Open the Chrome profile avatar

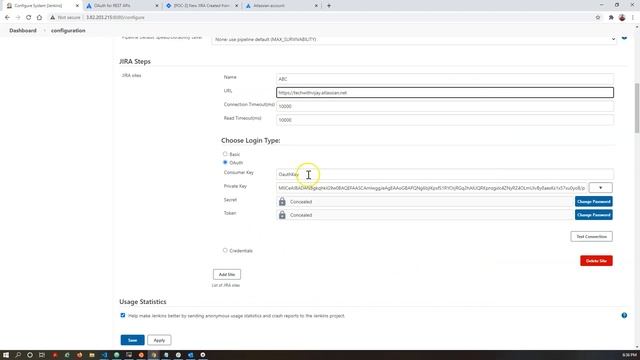point(622,18)
